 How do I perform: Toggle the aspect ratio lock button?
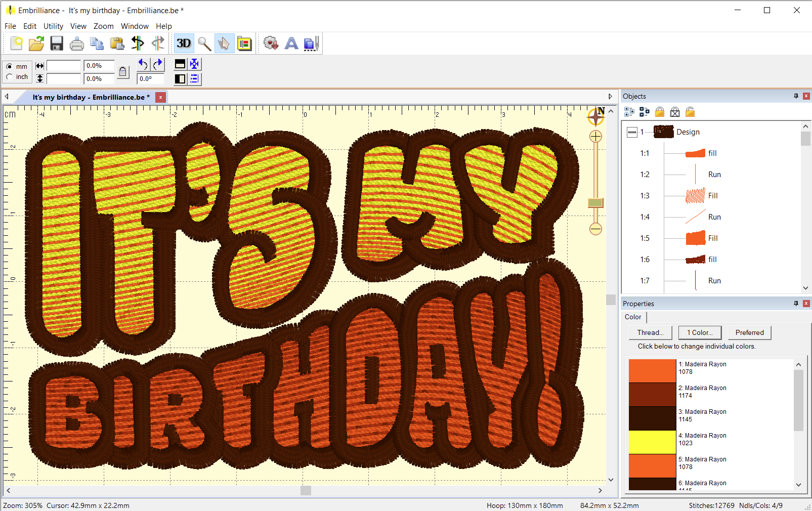pos(123,72)
